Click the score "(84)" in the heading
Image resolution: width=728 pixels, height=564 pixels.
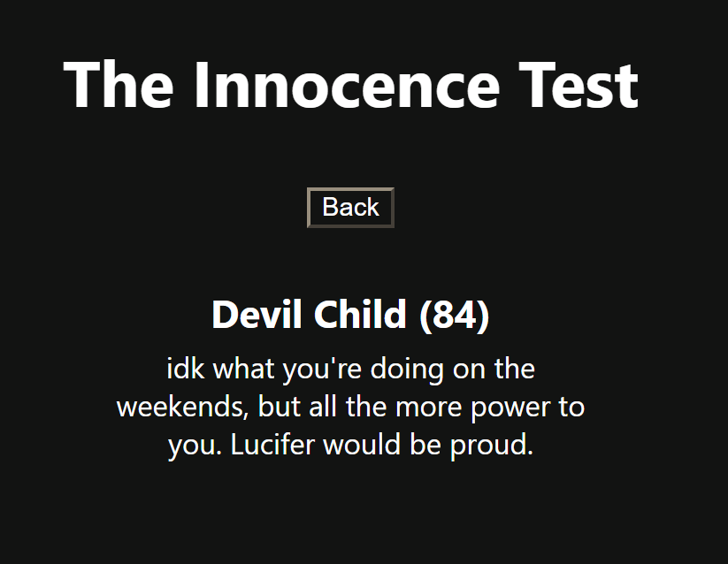point(454,315)
